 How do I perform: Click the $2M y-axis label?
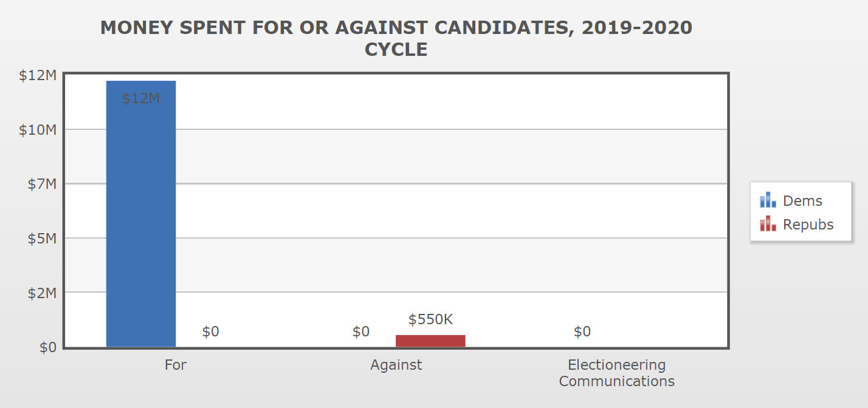point(42,293)
